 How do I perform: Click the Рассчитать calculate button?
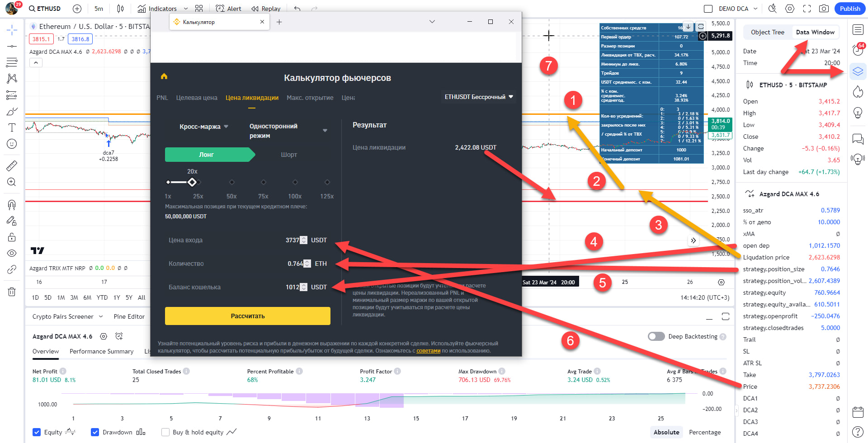[x=248, y=316]
